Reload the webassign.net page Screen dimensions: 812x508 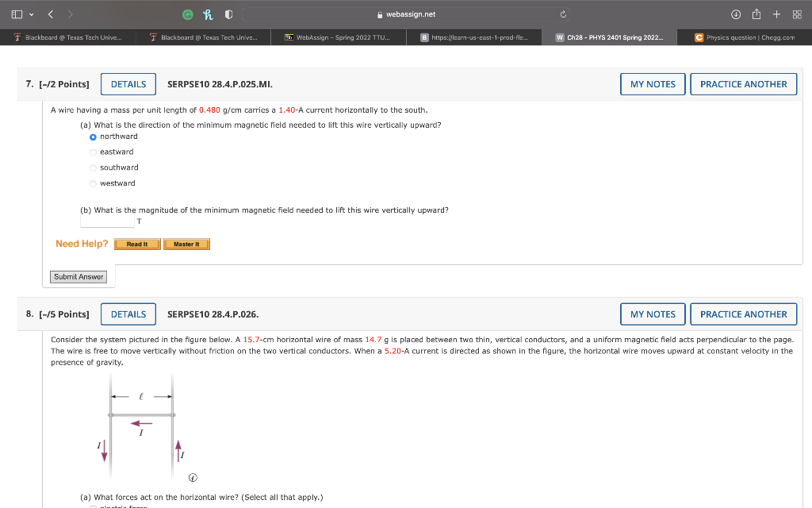tap(563, 13)
